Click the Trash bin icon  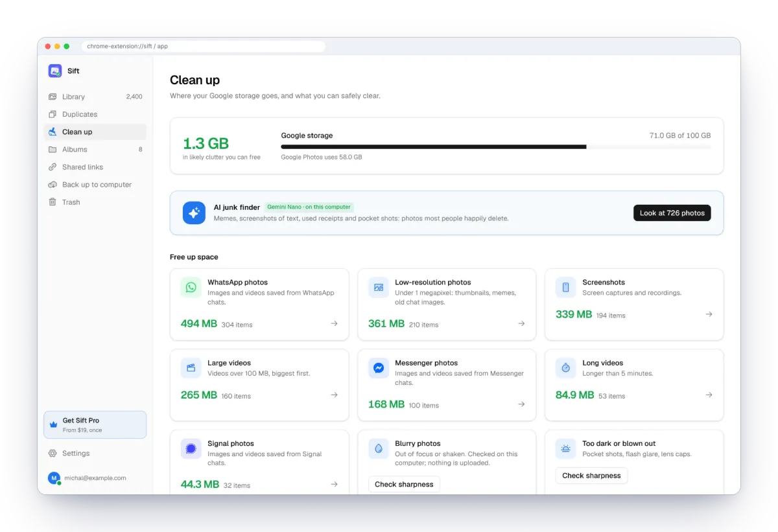click(53, 202)
